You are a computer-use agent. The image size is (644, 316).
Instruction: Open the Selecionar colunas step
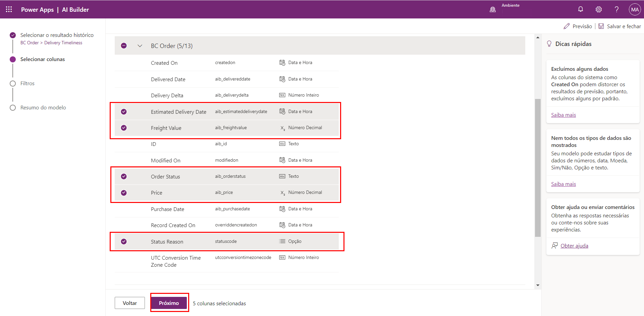pyautogui.click(x=43, y=59)
